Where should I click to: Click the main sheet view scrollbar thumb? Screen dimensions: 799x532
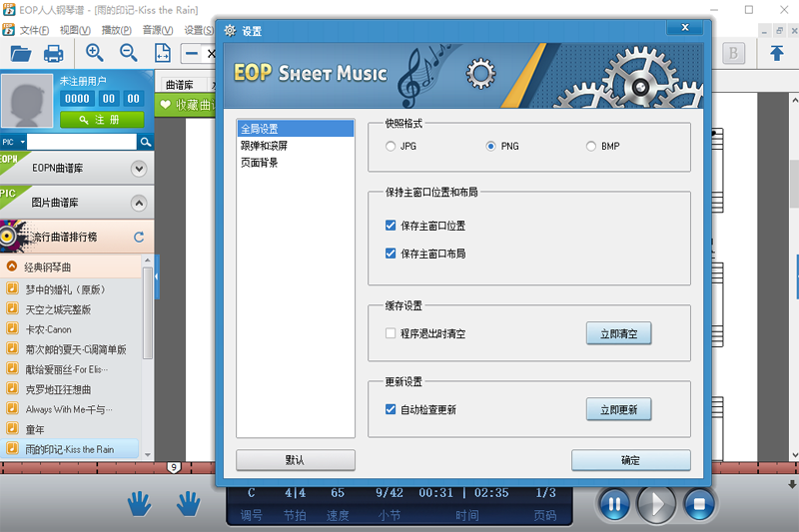794,184
